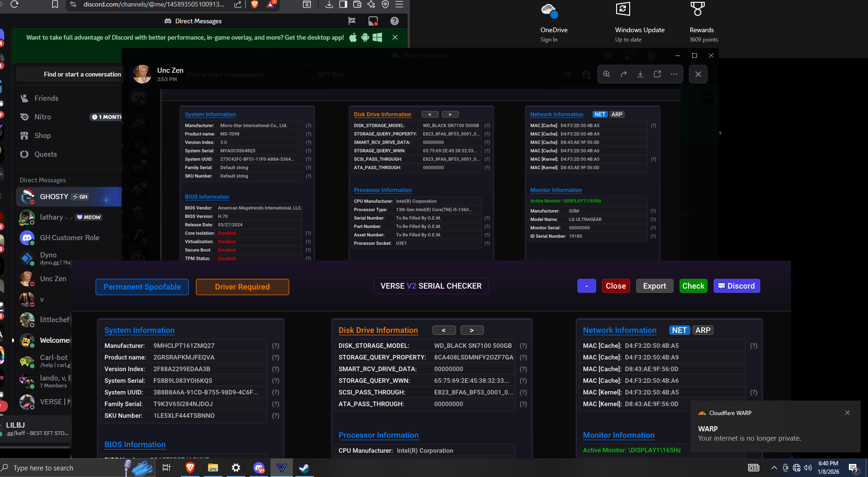Click the Brave Shields lion icon

click(x=255, y=5)
